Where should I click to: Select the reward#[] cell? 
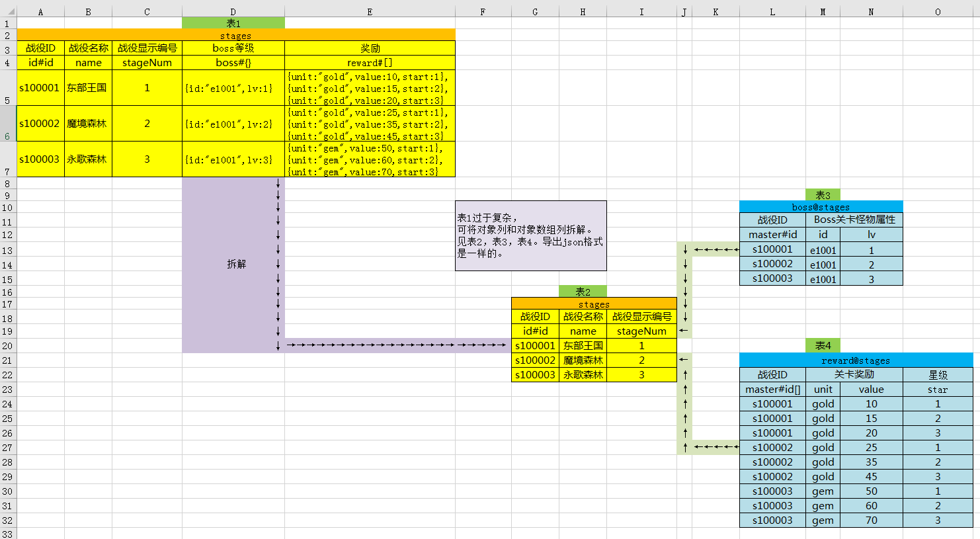[x=370, y=62]
